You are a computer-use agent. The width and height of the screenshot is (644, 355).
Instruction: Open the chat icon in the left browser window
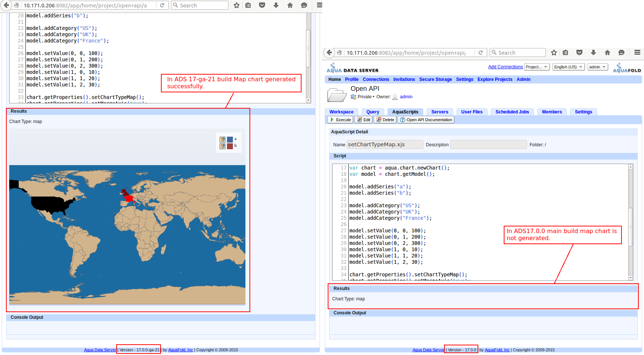[304, 5]
